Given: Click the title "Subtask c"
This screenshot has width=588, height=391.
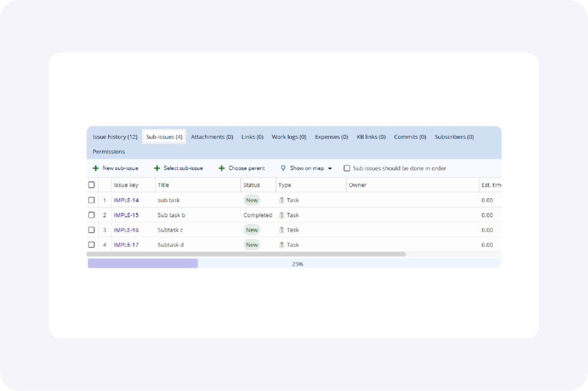Looking at the screenshot, I should [170, 230].
